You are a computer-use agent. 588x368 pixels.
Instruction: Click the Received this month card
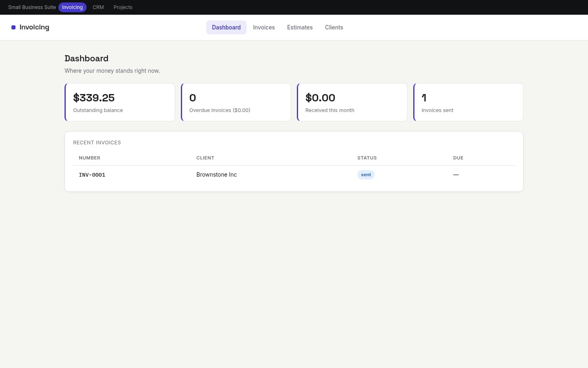point(352,102)
